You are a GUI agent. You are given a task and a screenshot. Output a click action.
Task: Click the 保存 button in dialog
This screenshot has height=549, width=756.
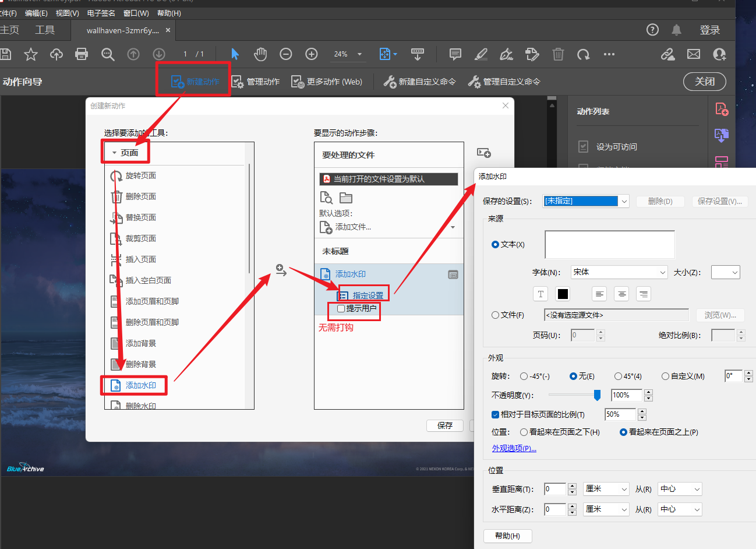(445, 425)
